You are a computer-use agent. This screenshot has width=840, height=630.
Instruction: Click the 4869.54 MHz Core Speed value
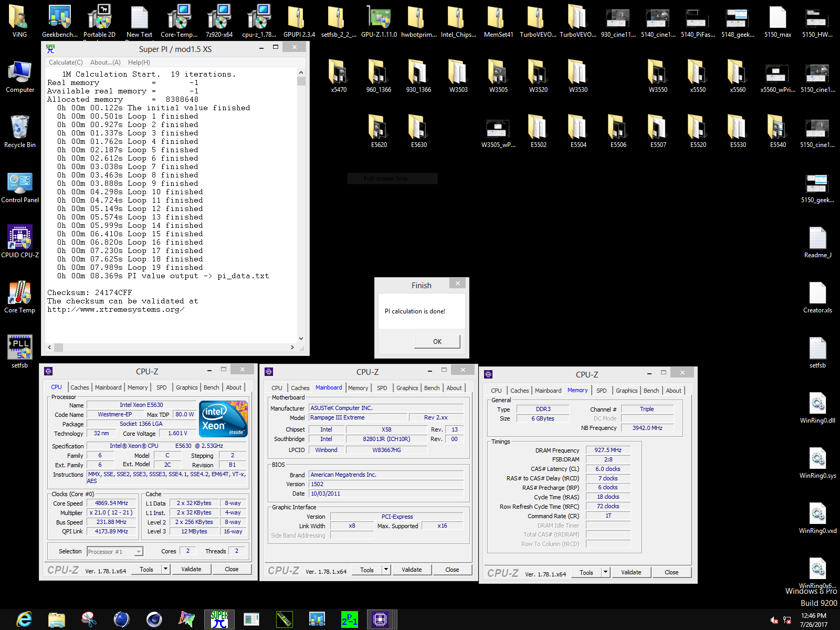111,503
